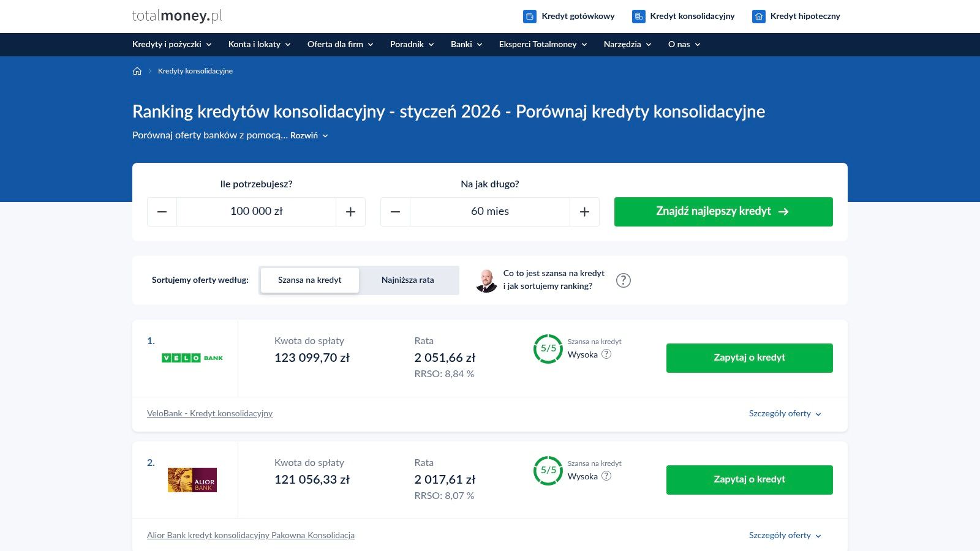Click the Kredyt konsolidacyjny coins icon
Screen dimensions: 980x551
[639, 17]
